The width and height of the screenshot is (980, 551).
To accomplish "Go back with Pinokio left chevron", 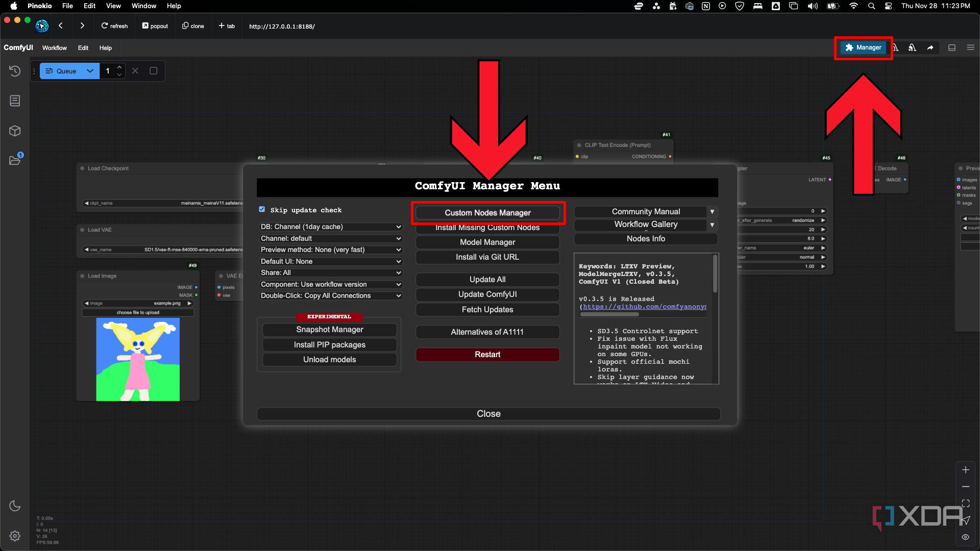I will click(x=61, y=26).
